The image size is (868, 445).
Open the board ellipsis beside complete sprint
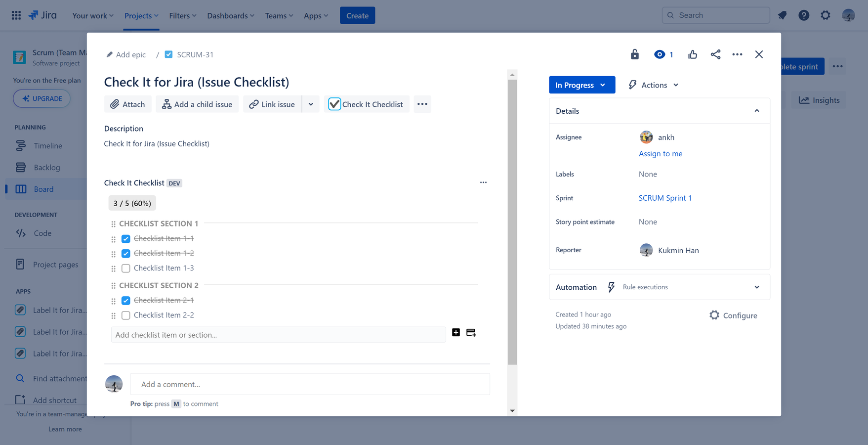coord(837,66)
